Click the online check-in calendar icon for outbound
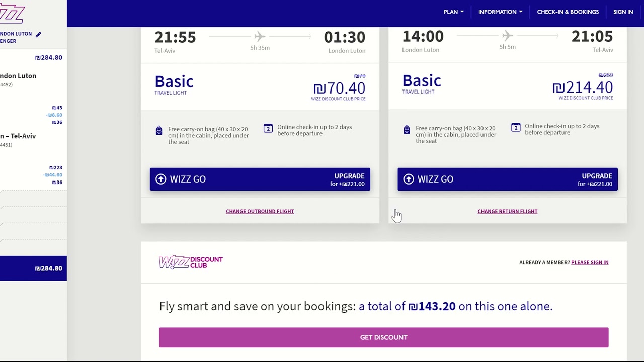The height and width of the screenshot is (362, 644). 268,129
